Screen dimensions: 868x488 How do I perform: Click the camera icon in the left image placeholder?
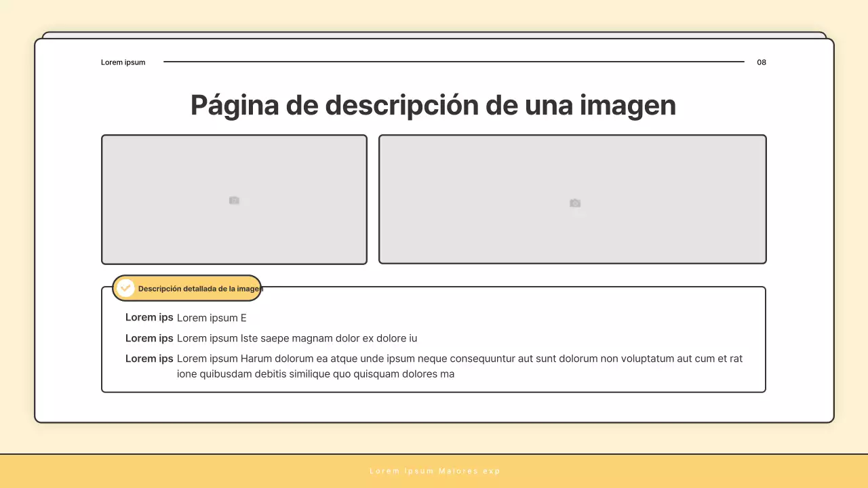coord(234,200)
